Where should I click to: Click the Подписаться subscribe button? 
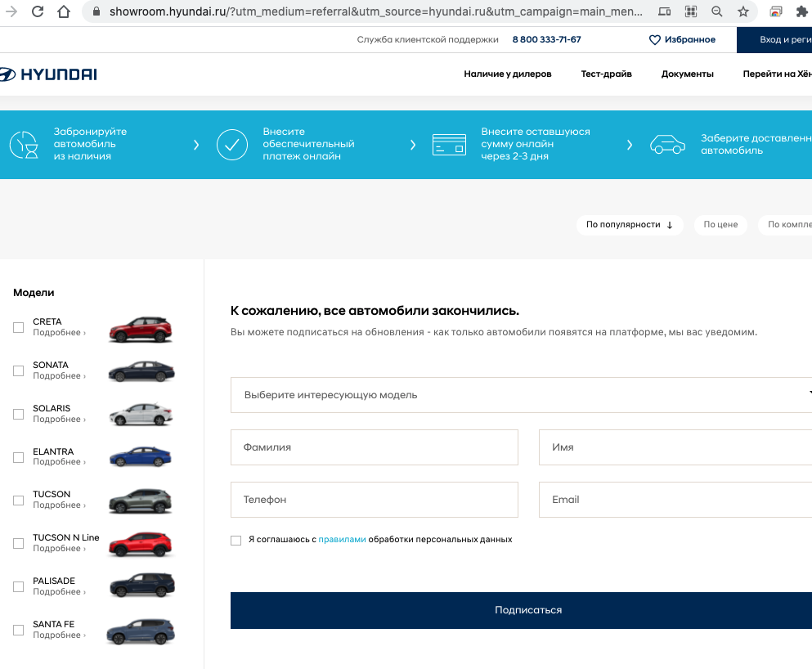(x=521, y=610)
